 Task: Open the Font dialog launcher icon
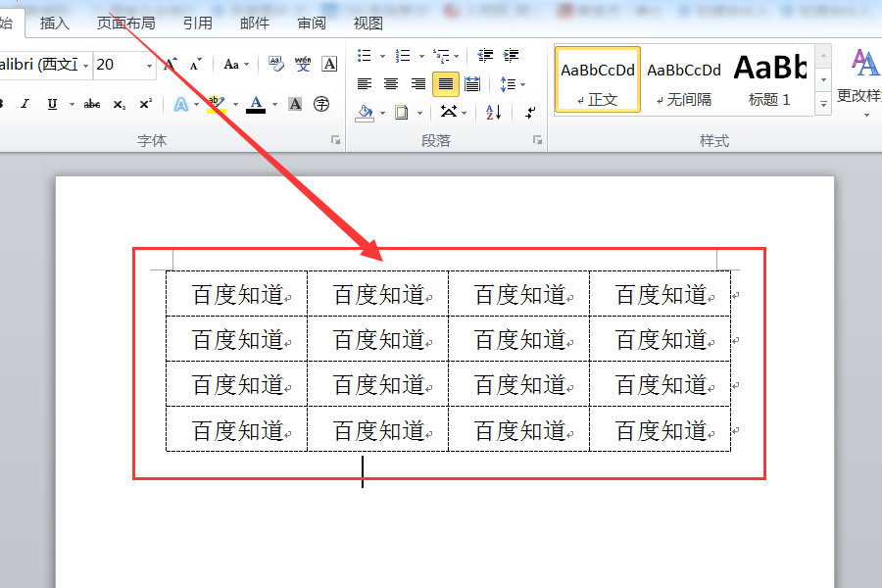pos(336,140)
